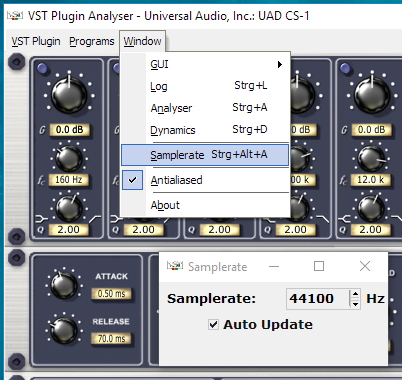Image resolution: width=402 pixels, height=380 pixels.
Task: Click the Q knob of the 160 Hz band
Action: (69, 208)
